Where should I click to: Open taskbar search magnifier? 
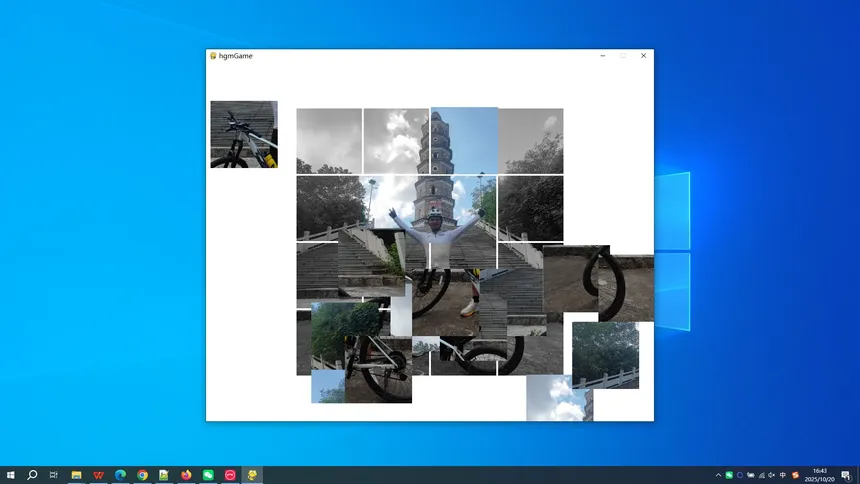click(32, 475)
